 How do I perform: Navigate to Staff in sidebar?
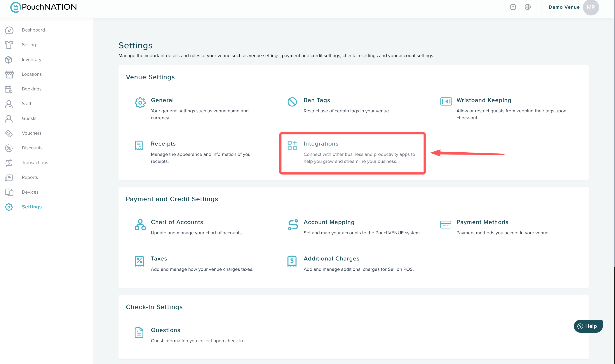coord(27,104)
